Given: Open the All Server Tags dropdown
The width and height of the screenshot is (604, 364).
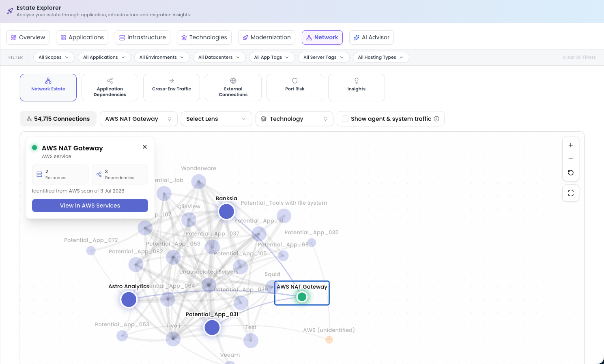Looking at the screenshot, I should pyautogui.click(x=324, y=57).
